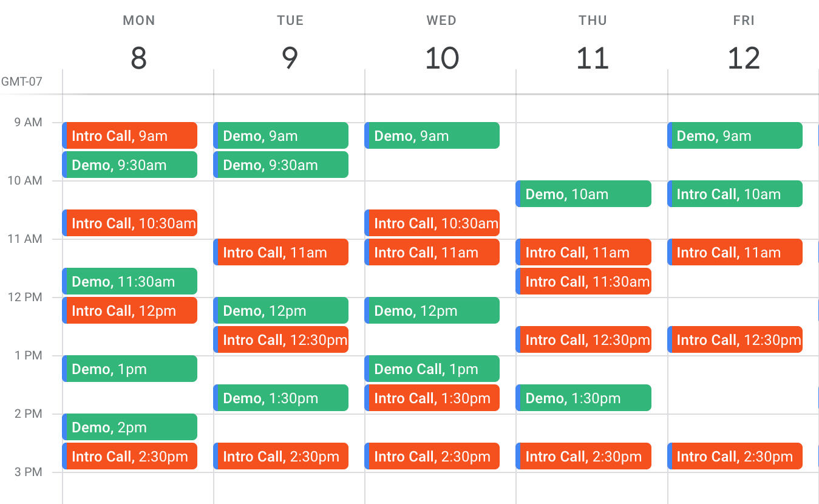Viewport: 819px width, 504px height.
Task: Click the Friday 12 date number
Action: [744, 58]
